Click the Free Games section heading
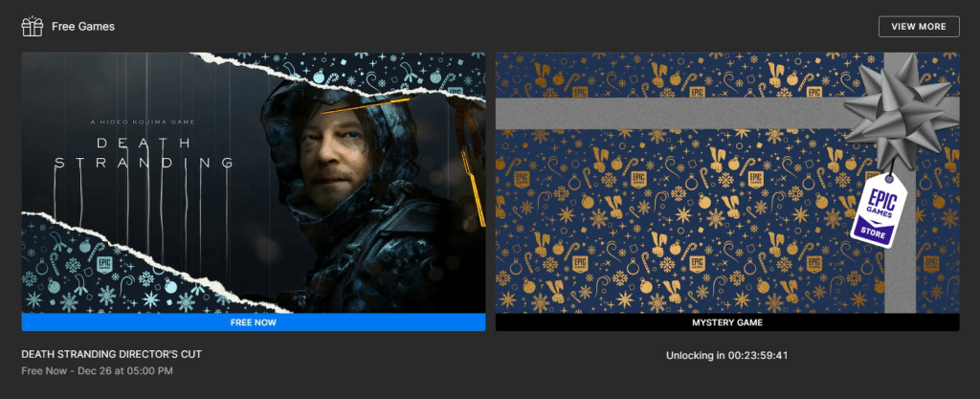The image size is (980, 399). [x=83, y=27]
